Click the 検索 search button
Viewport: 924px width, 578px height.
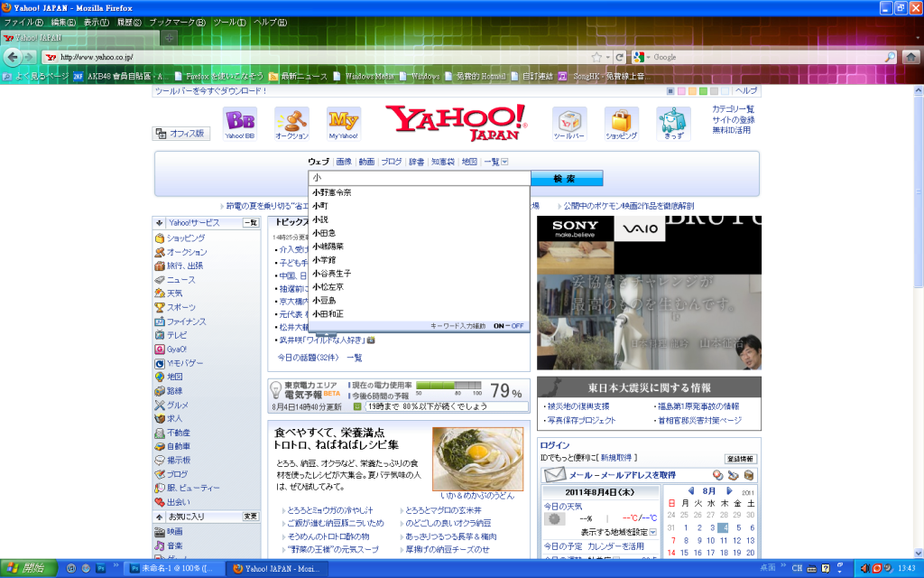[x=565, y=178]
